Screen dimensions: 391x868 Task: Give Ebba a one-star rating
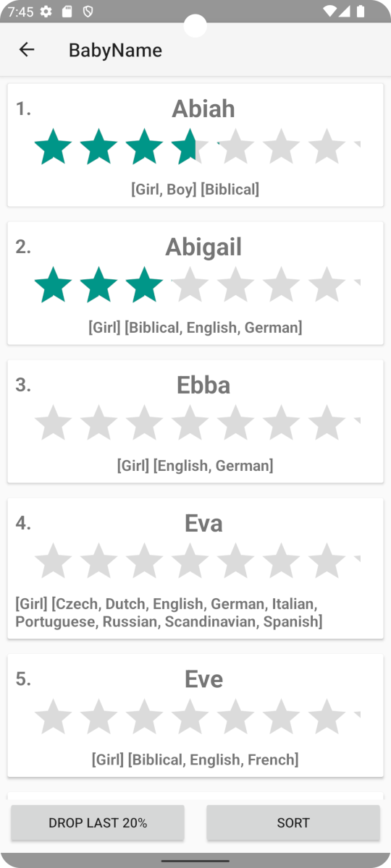click(53, 423)
